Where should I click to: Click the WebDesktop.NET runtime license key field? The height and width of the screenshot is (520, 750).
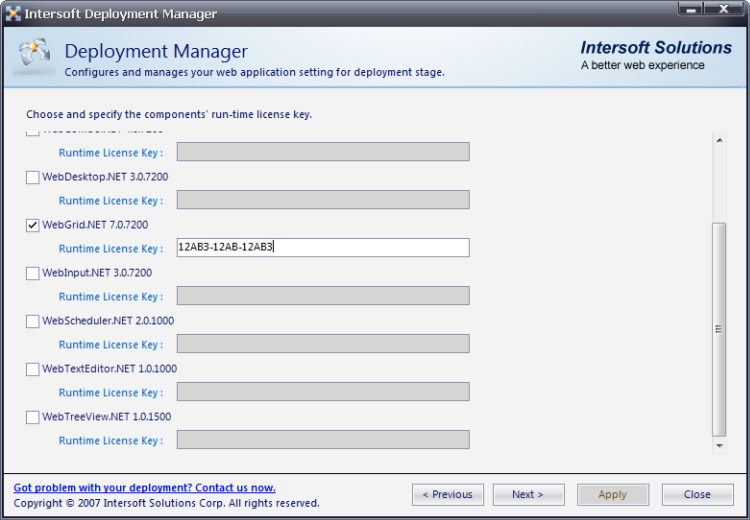[323, 200]
